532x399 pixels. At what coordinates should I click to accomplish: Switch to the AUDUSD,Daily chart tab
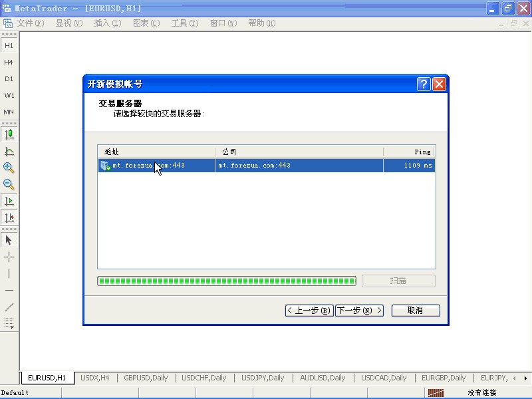[323, 378]
